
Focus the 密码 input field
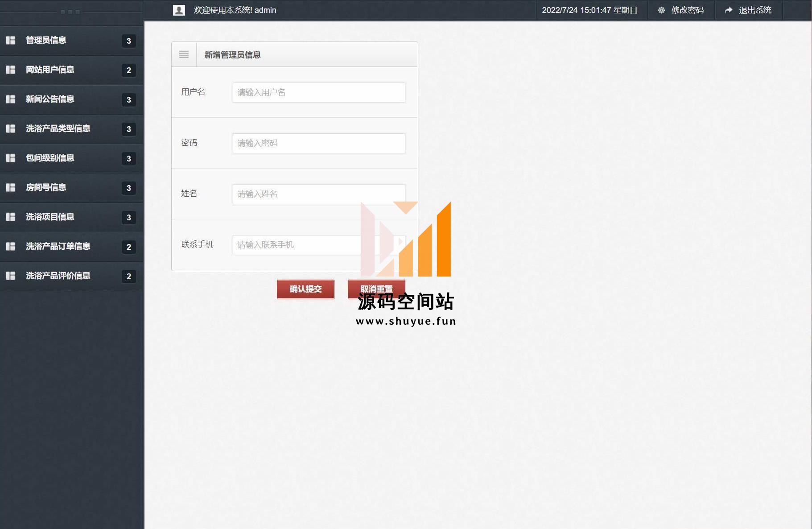[x=318, y=144]
